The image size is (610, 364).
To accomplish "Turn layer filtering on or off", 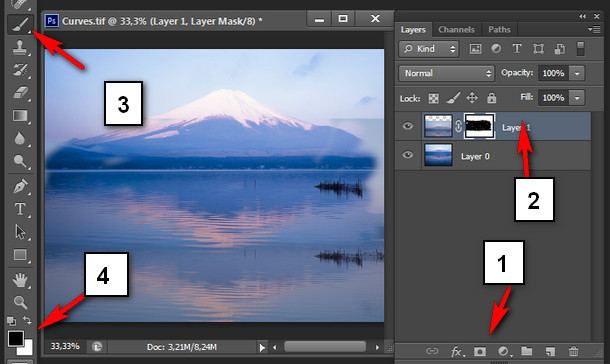I will [x=580, y=49].
